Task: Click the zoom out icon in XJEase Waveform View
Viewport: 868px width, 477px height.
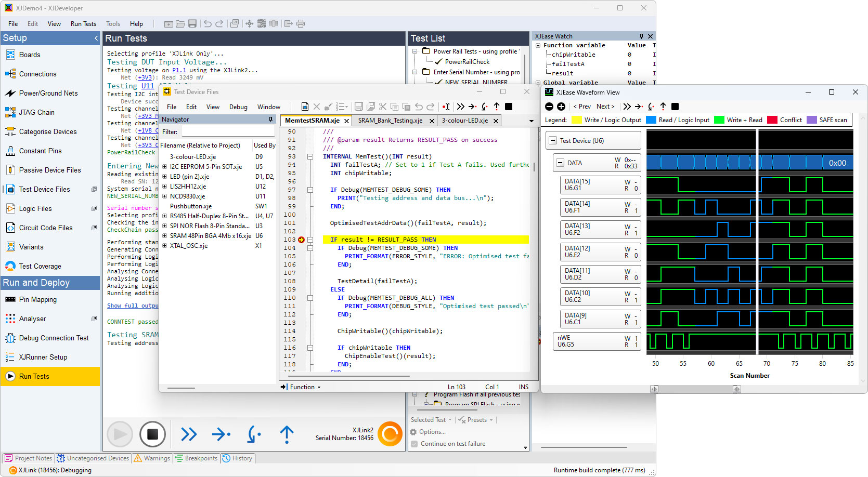Action: (x=549, y=107)
